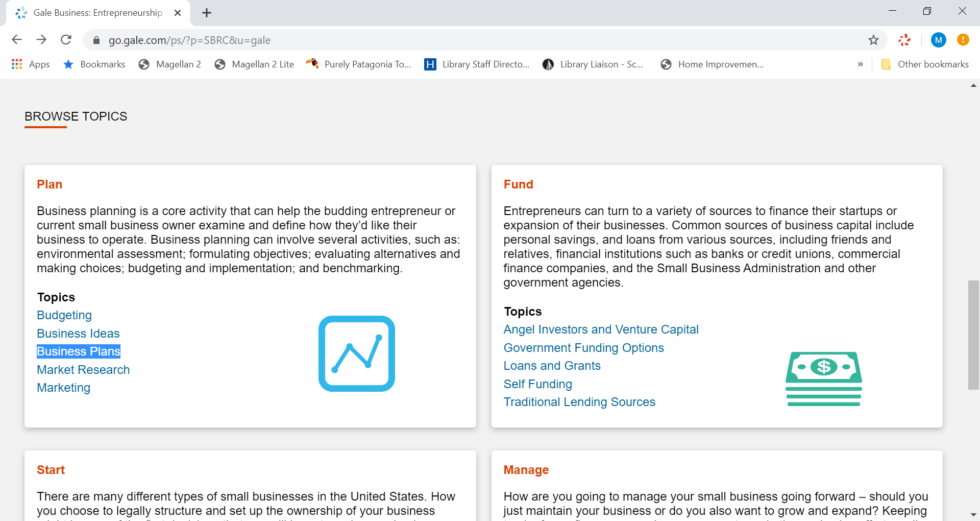
Task: Open the user profile avatar icon
Action: click(x=939, y=40)
